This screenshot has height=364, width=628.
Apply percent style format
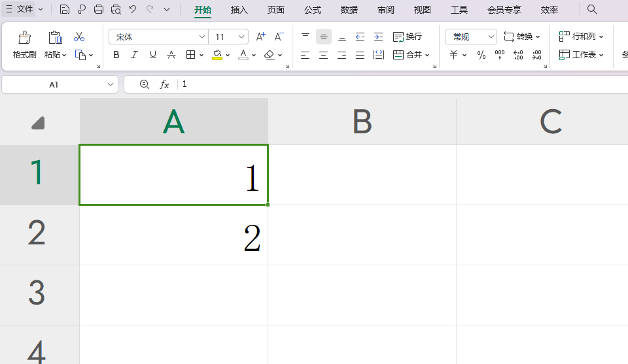coord(481,55)
